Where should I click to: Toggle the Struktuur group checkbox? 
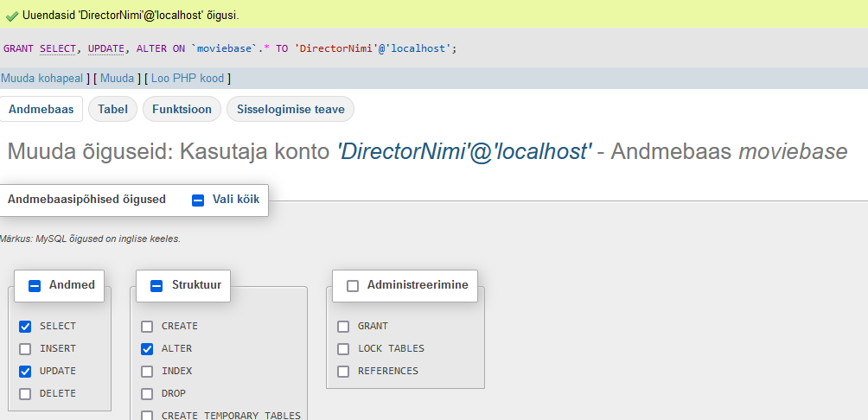tap(156, 285)
